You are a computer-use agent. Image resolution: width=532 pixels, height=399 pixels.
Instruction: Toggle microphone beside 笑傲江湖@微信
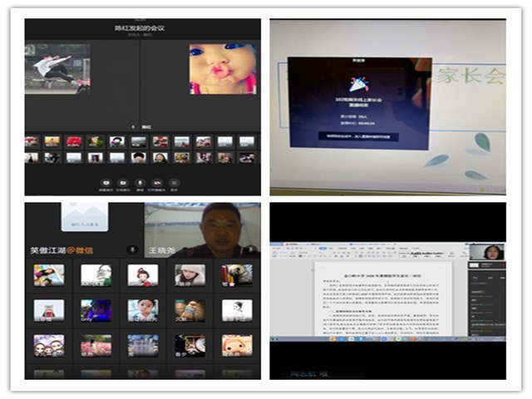tap(133, 250)
